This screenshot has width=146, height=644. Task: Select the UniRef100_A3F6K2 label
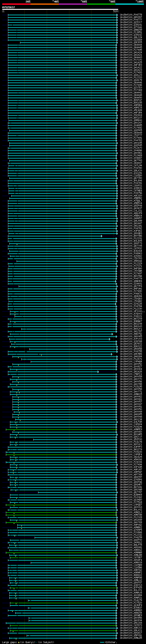(131, 231)
